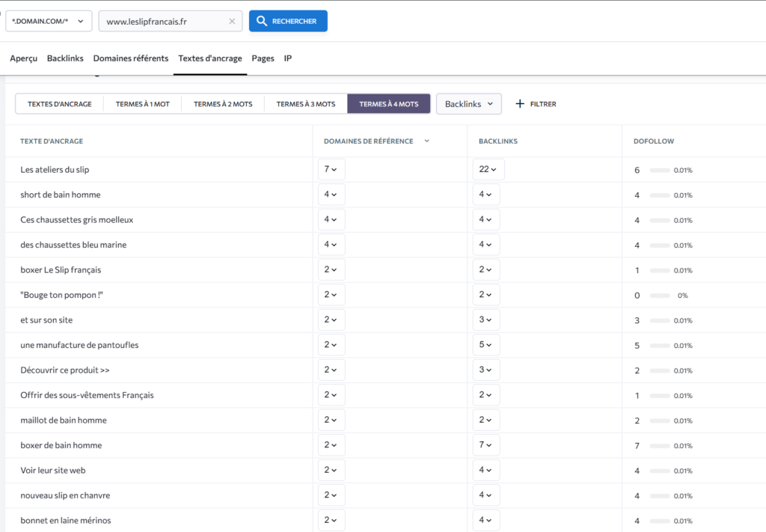This screenshot has width=766, height=532.
Task: Select the TEXTES D'ANCRAGE segment
Action: 60,104
